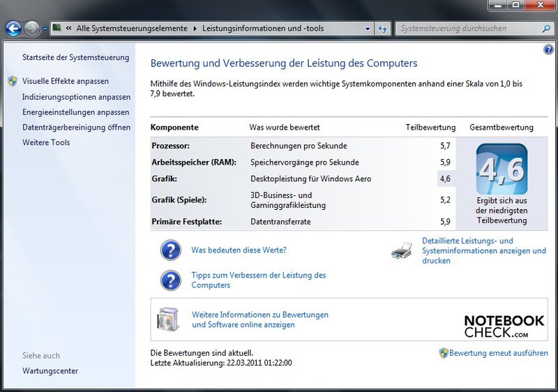Open Startseite der Systemsteuerung
This screenshot has height=392, width=558.
[75, 57]
